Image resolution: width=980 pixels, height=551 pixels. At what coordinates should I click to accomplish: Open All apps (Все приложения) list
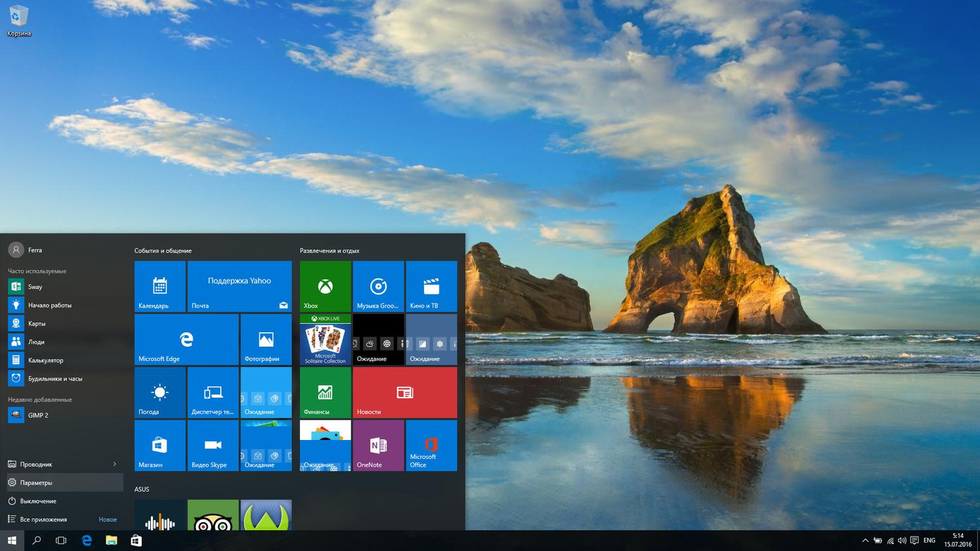(x=43, y=519)
